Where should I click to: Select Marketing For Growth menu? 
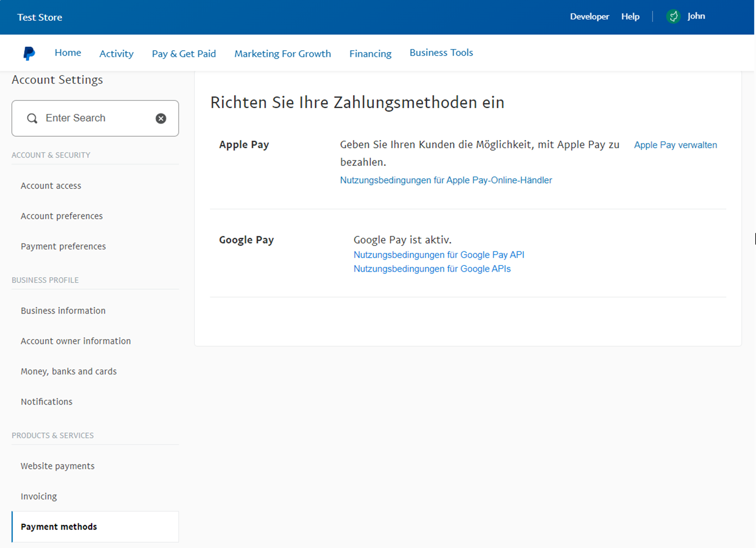click(283, 54)
